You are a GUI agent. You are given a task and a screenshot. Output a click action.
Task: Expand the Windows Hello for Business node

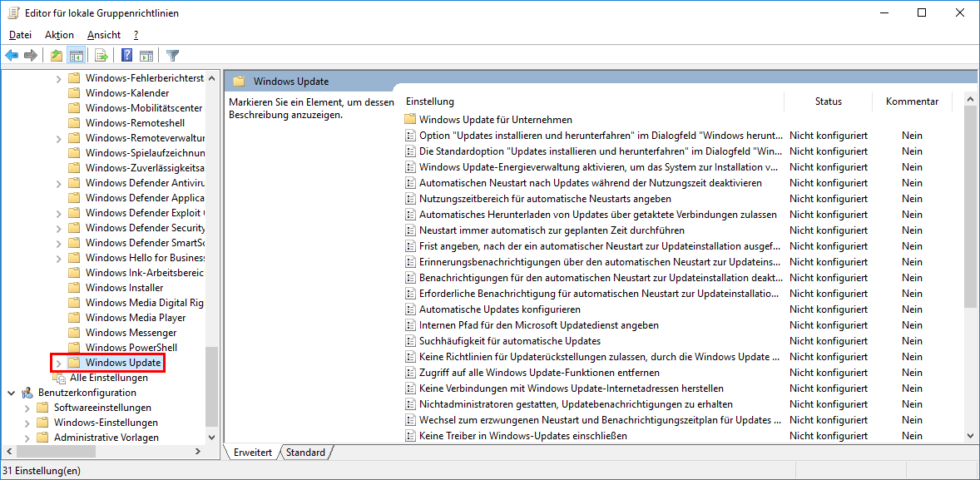click(x=58, y=258)
